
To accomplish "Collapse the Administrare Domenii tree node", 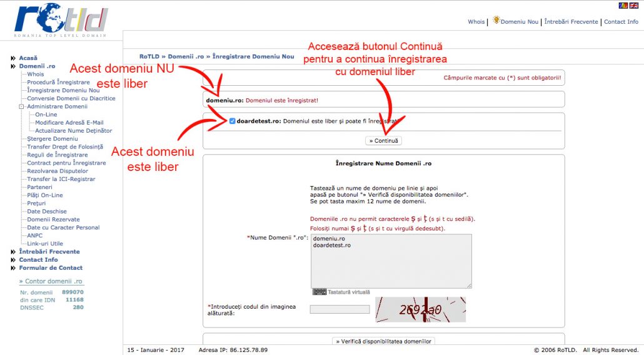I will [x=21, y=106].
